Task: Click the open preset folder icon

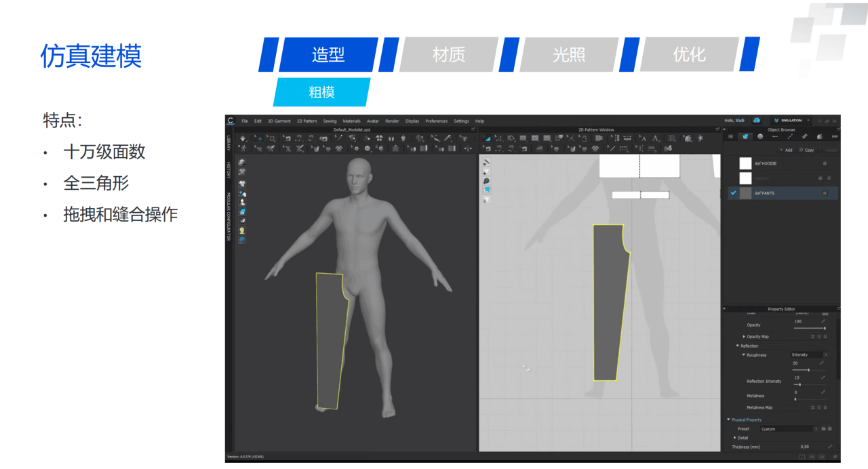Action: pos(823,429)
